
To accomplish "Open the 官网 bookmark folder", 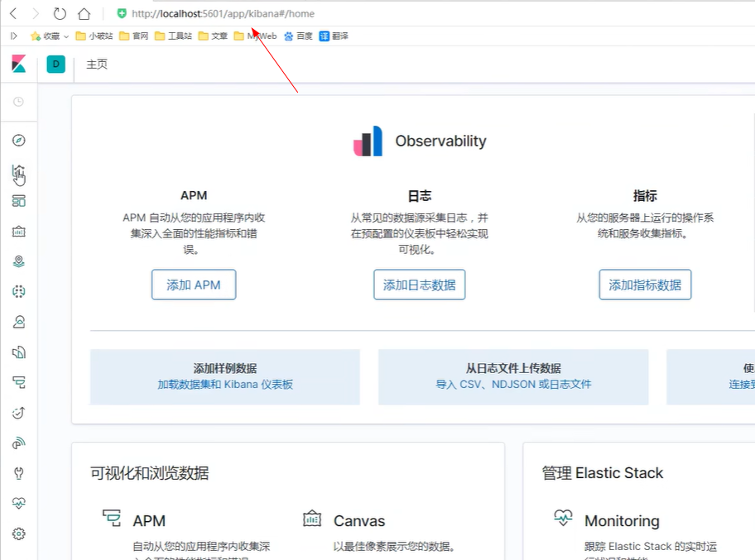I will (134, 36).
